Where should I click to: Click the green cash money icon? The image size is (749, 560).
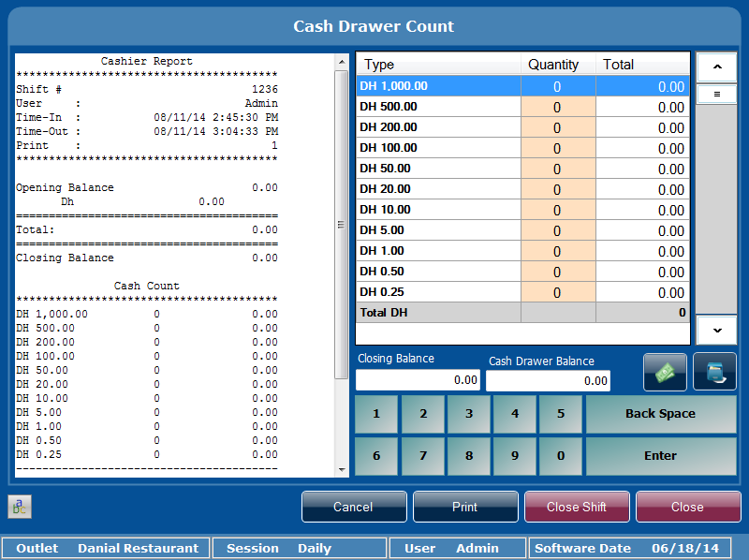click(665, 372)
